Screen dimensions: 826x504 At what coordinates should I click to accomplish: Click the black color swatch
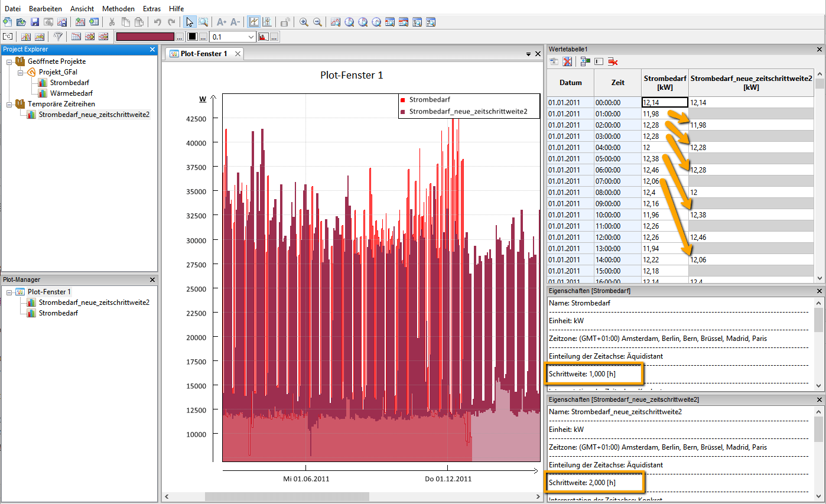point(193,37)
